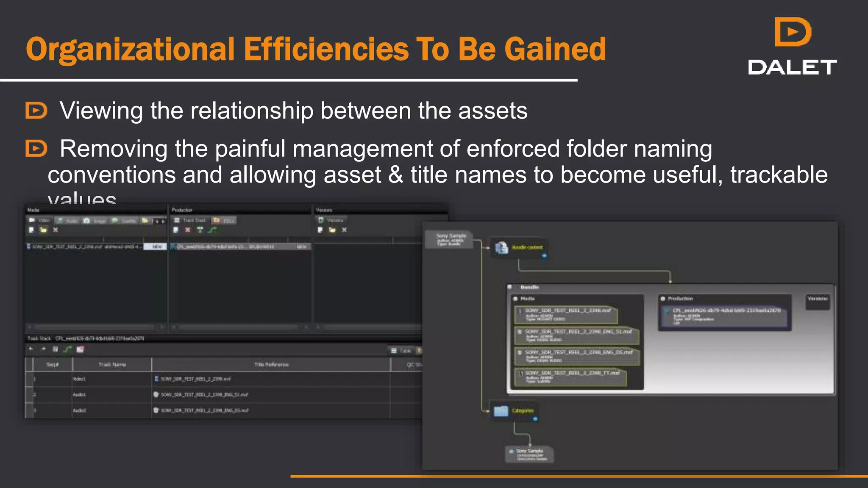Click new document icon in Versions toolbar
868x488 pixels.
point(320,230)
